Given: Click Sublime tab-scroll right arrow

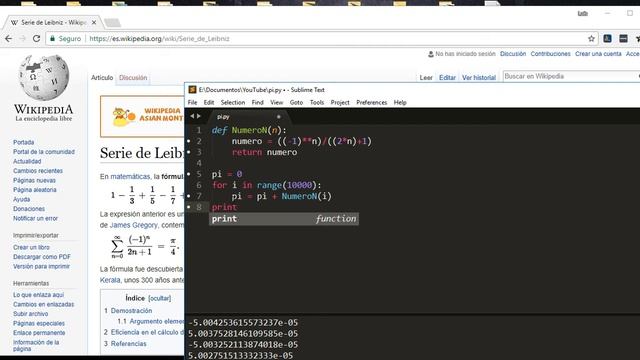Looking at the screenshot, I should click(x=199, y=116).
